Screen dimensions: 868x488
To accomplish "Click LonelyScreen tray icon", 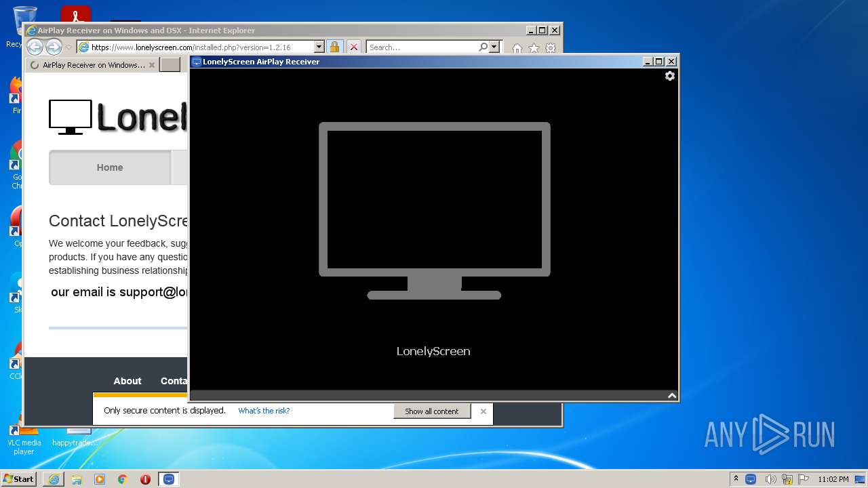I will pyautogui.click(x=751, y=479).
